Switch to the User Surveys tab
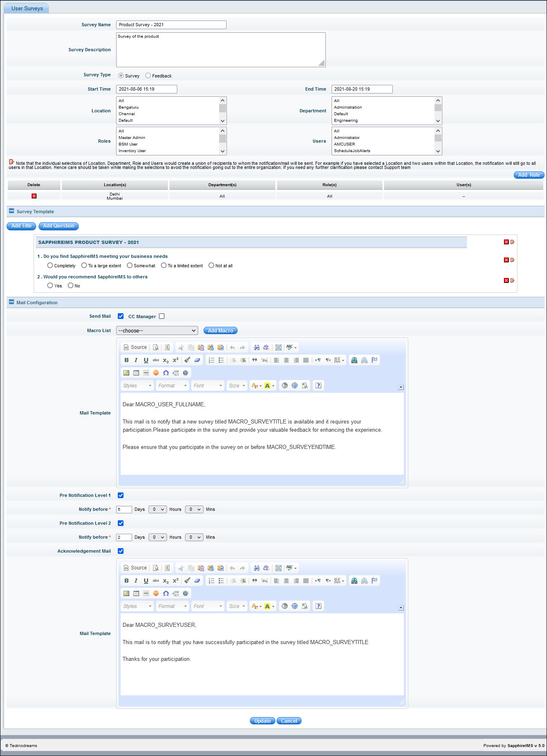The image size is (547, 756). click(x=27, y=8)
